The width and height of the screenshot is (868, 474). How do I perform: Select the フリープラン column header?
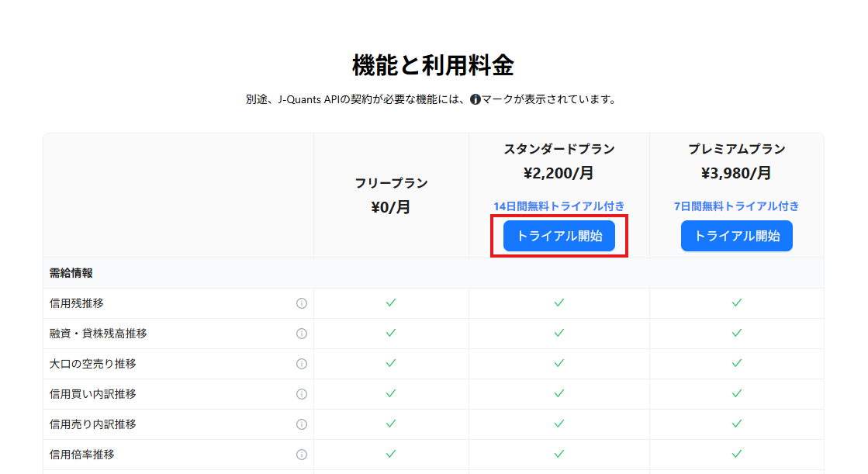pos(391,183)
